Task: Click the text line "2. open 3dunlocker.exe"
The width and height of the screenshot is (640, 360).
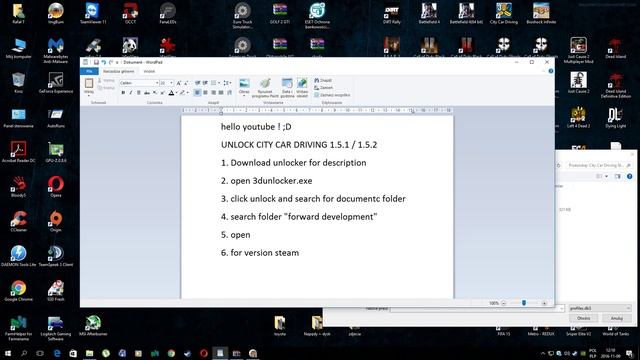Action: pos(267,181)
